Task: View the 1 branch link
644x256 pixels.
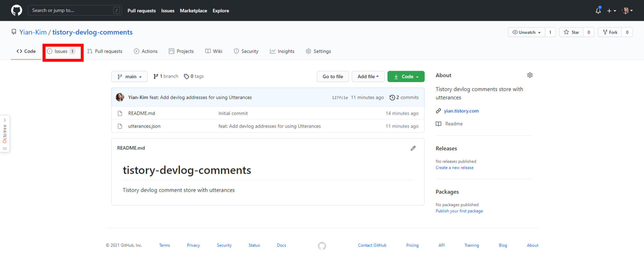Action: click(x=166, y=76)
